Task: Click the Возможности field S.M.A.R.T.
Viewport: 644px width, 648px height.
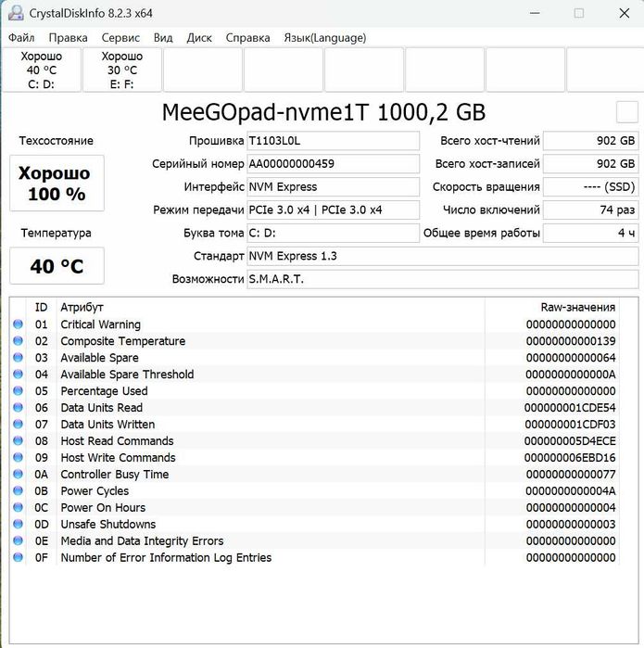Action: pos(443,280)
